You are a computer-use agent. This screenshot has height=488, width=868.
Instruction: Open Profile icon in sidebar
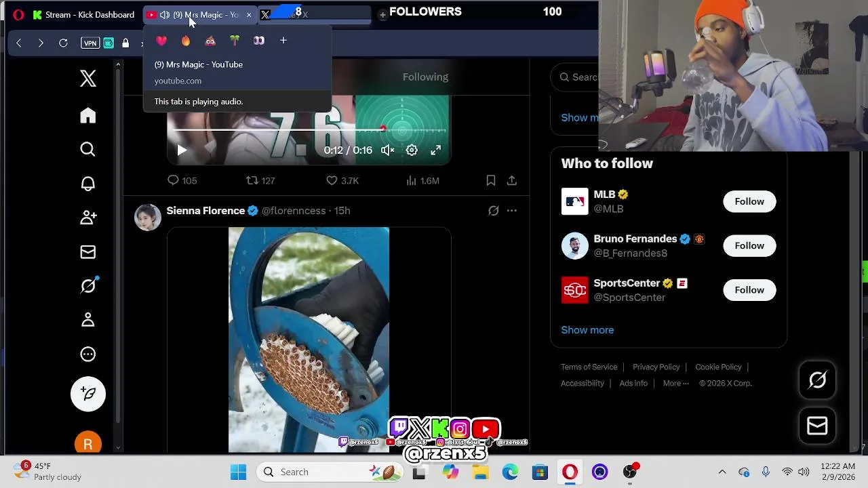(87, 320)
